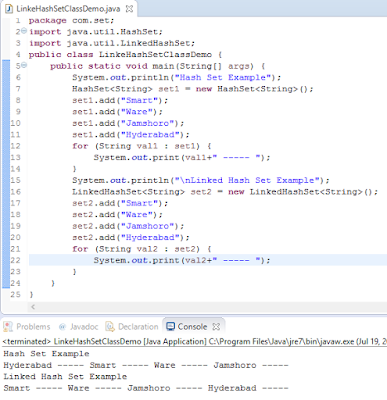The width and height of the screenshot is (387, 400).
Task: Click set2.add("Hyderabad") on line 20
Action: click(131, 237)
